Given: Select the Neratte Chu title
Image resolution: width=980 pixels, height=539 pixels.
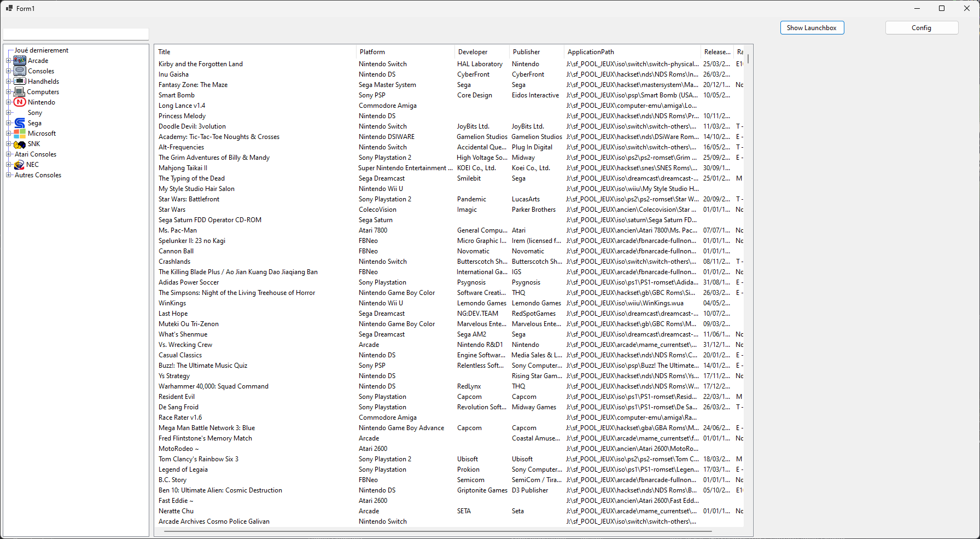Looking at the screenshot, I should (x=176, y=511).
